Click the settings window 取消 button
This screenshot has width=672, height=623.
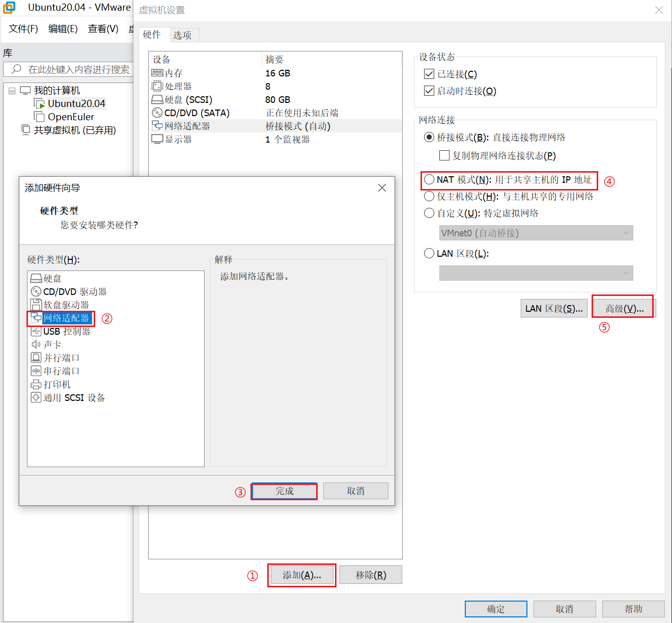pyautogui.click(x=565, y=609)
